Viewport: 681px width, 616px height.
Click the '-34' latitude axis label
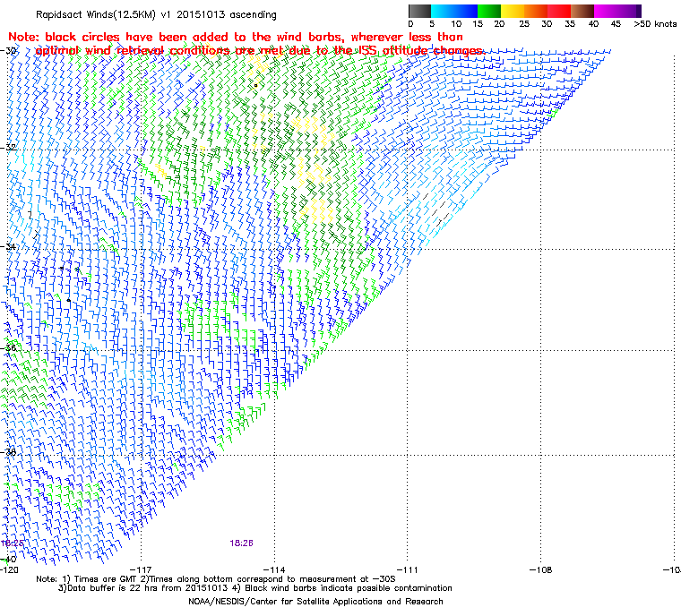tap(8, 246)
